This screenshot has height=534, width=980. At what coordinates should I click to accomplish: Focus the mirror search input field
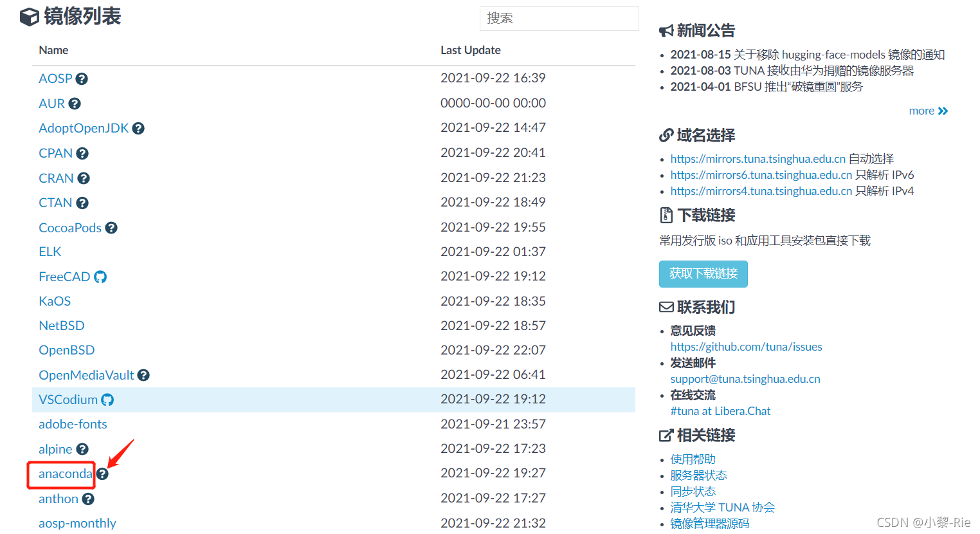(x=559, y=19)
